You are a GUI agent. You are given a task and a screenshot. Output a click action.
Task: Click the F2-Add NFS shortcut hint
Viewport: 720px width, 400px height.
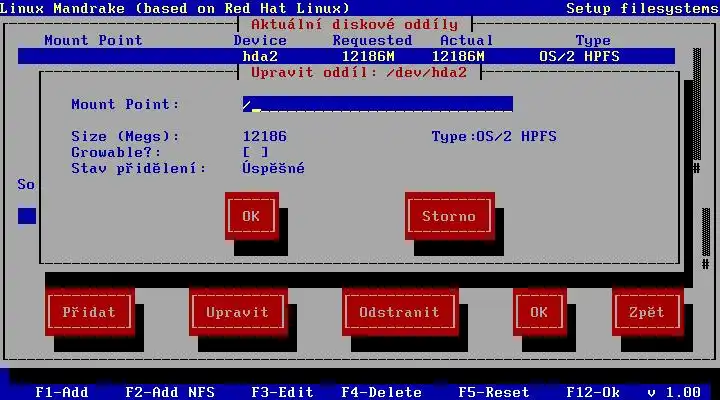point(170,392)
